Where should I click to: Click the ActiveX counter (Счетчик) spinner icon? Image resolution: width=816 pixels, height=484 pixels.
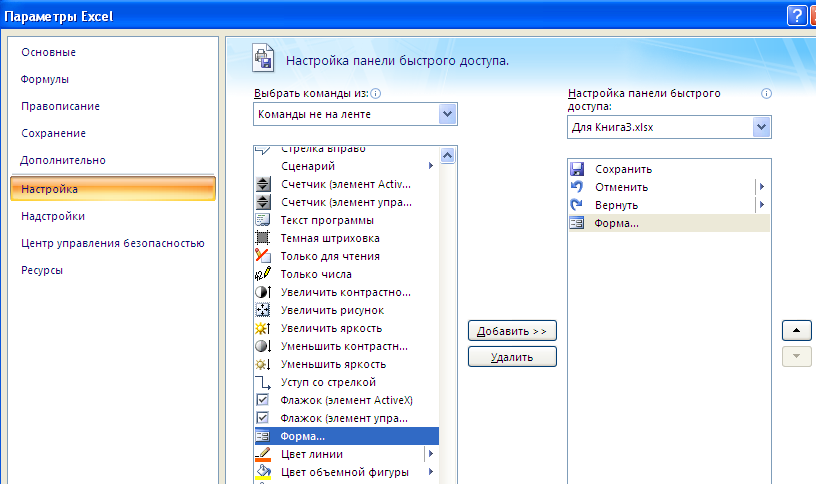(x=263, y=184)
